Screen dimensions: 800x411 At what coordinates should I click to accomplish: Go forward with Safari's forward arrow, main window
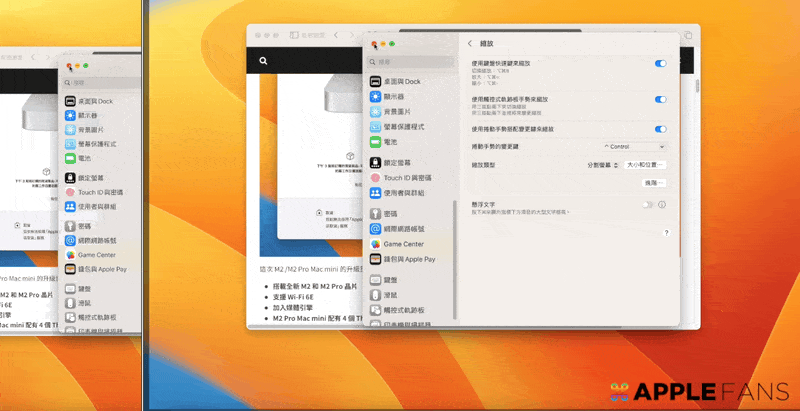click(x=352, y=35)
